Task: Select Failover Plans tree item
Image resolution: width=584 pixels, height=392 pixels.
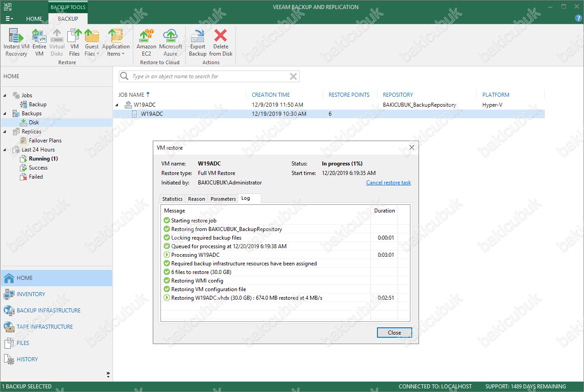Action: 45,141
